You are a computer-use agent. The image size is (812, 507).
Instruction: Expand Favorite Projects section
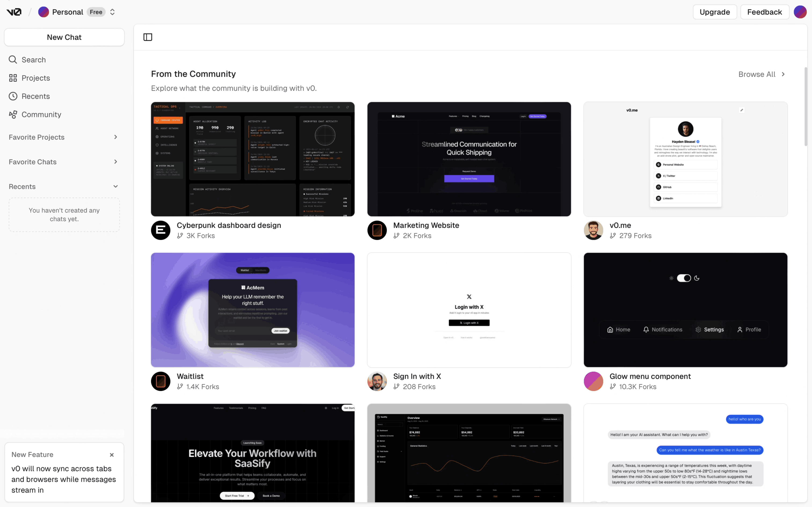[115, 137]
